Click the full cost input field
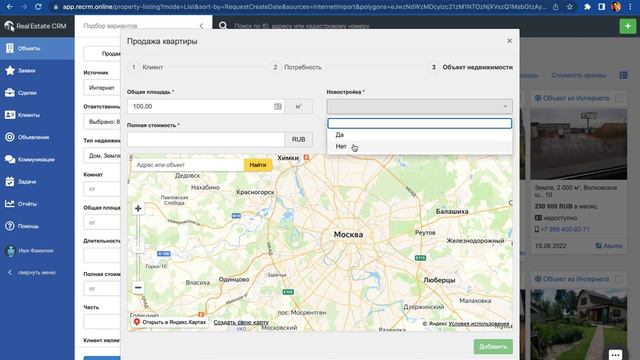Screen dimensions: 640x360 206,139
